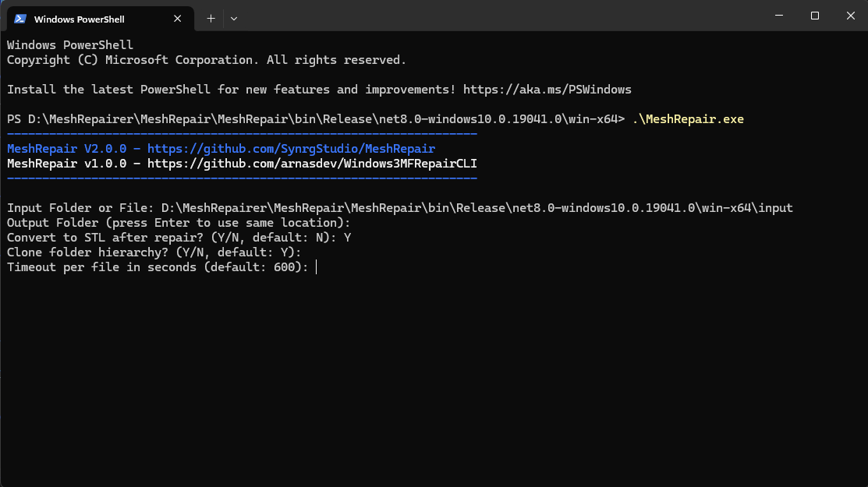Viewport: 868px width, 487px height.
Task: Click the 'Output Folder' prompt line
Action: [x=179, y=223]
